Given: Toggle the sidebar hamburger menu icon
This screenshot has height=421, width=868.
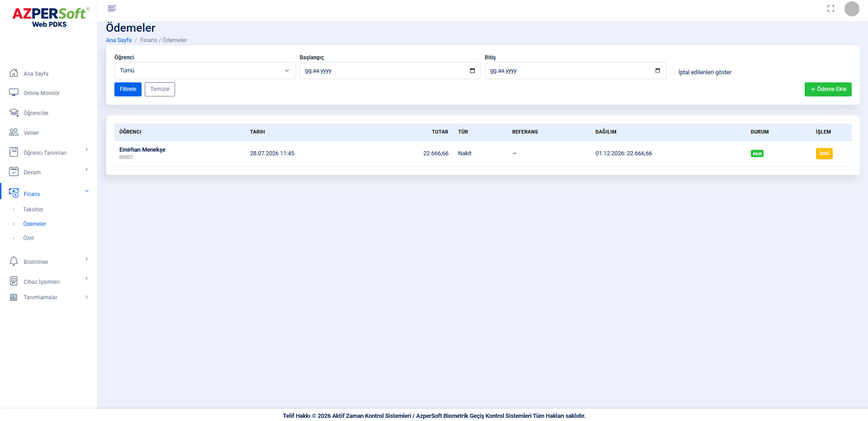Looking at the screenshot, I should coord(112,8).
